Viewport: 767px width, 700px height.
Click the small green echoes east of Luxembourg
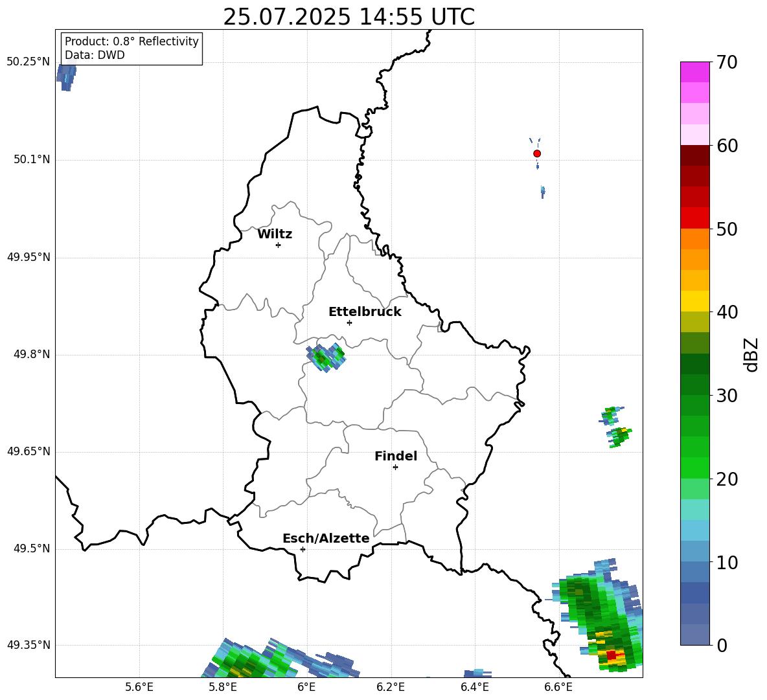[616, 427]
